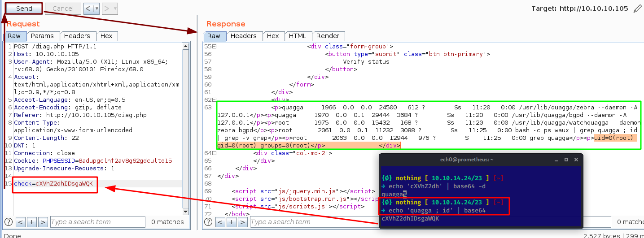Image resolution: width=644 pixels, height=238 pixels.
Task: Click the Upgrade-Insecure-Requests: 1 line
Action: 64,169
